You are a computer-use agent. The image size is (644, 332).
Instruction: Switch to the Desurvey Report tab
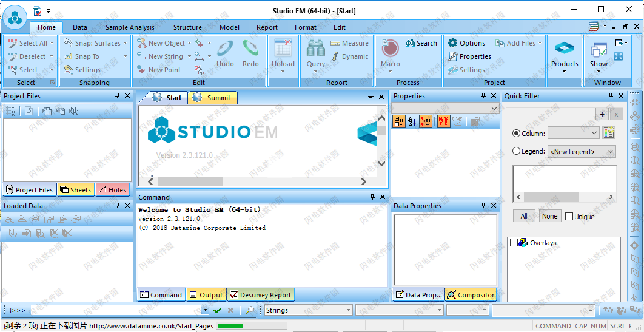coord(260,294)
